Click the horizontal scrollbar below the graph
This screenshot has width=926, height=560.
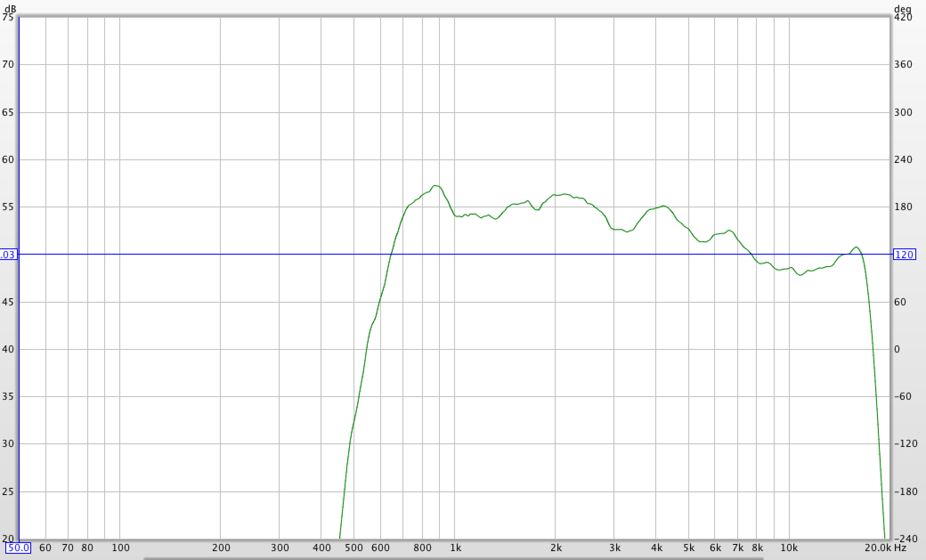pos(453,558)
